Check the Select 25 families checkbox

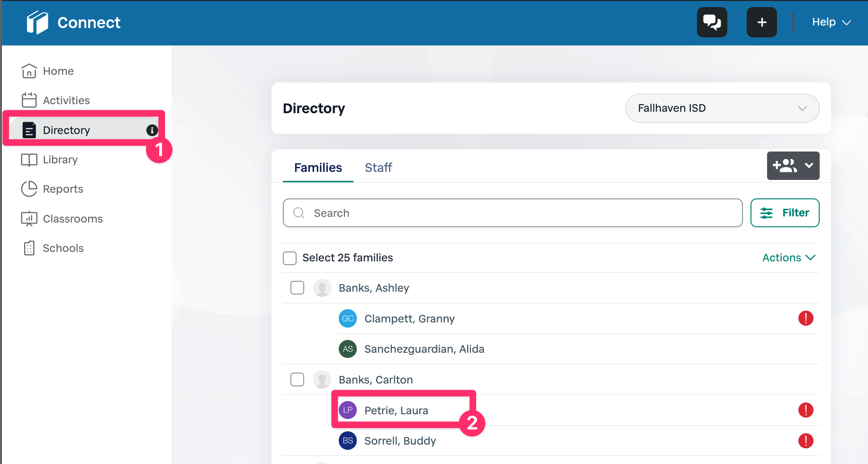pyautogui.click(x=289, y=258)
